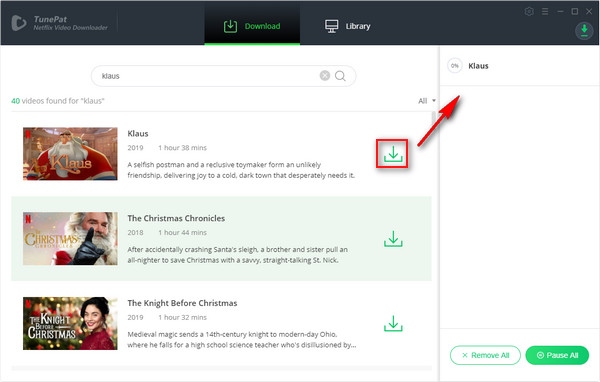Click the Pause All button
This screenshot has width=600, height=382.
[x=557, y=355]
